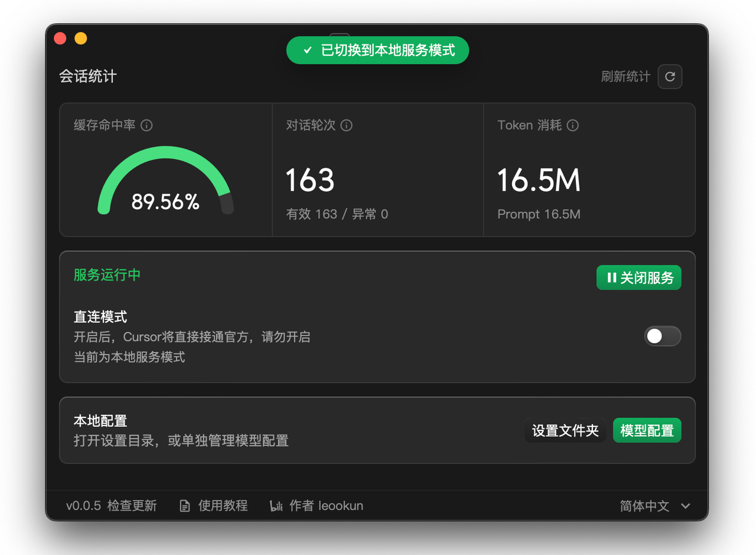Click the 本地配置 heading
Image resolution: width=756 pixels, height=555 pixels.
[100, 421]
